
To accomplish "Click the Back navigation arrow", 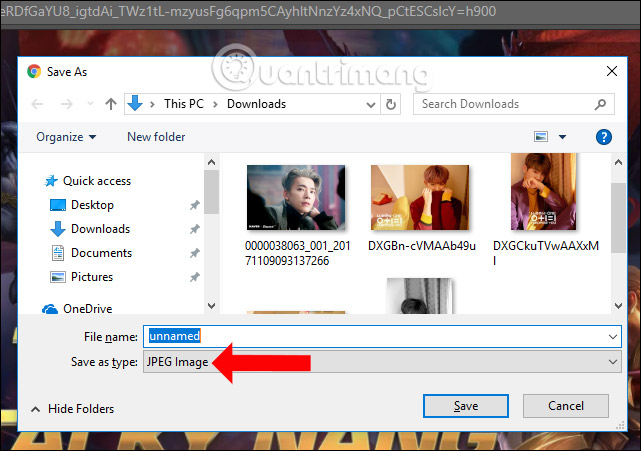I will [x=37, y=104].
